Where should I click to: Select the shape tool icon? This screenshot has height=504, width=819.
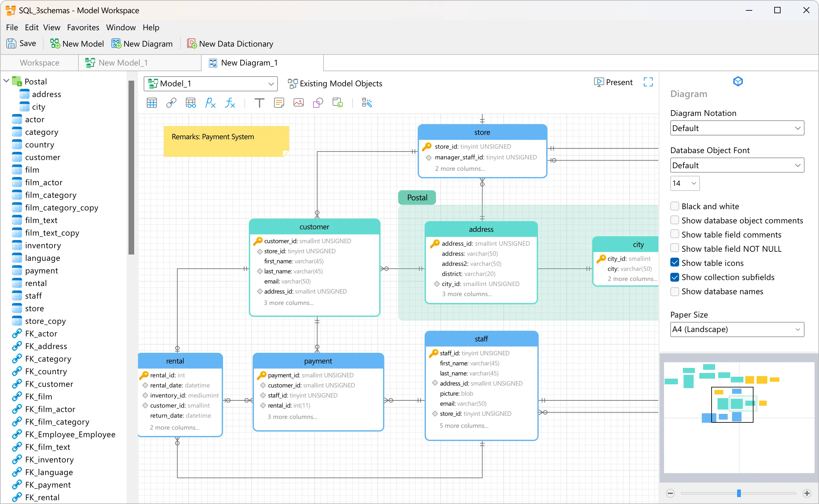(318, 103)
